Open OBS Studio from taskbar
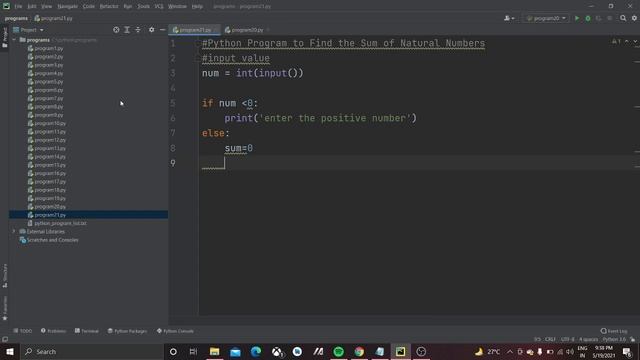640x360 pixels. tap(421, 351)
